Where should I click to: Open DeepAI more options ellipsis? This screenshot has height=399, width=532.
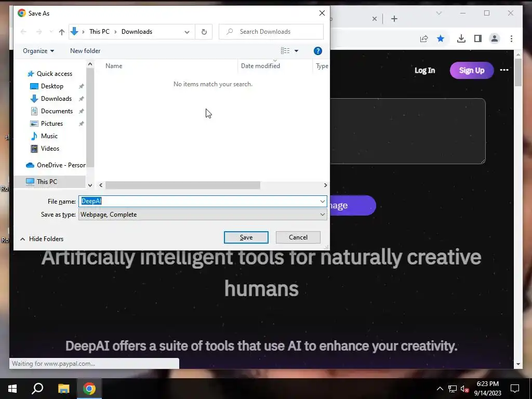pyautogui.click(x=504, y=70)
